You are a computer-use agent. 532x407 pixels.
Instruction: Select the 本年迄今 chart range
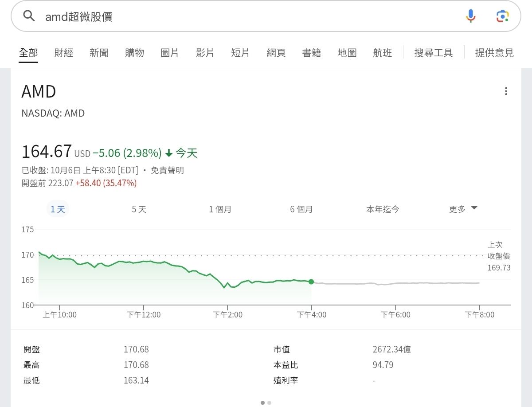click(x=383, y=209)
